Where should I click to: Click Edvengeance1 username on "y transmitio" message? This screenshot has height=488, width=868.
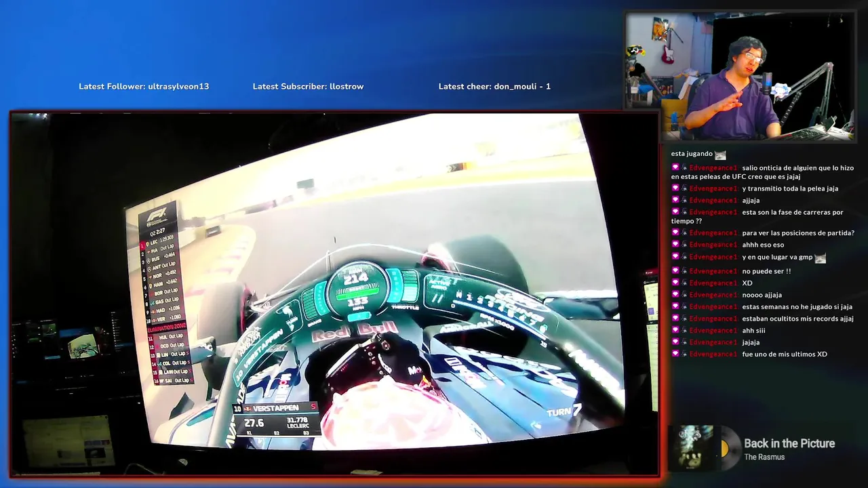pyautogui.click(x=713, y=188)
